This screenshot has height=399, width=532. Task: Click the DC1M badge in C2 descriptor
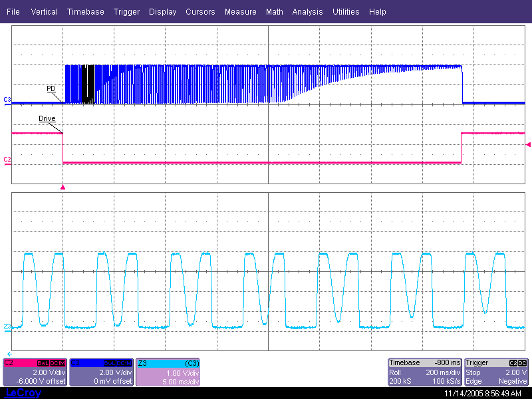pyautogui.click(x=57, y=363)
